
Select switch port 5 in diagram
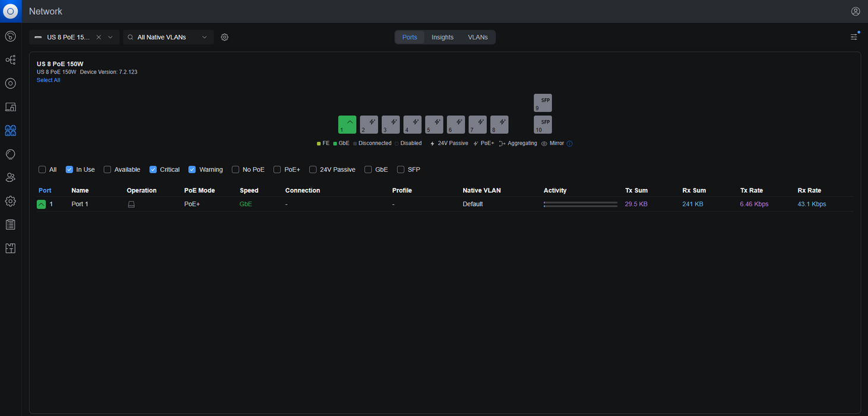pos(434,125)
